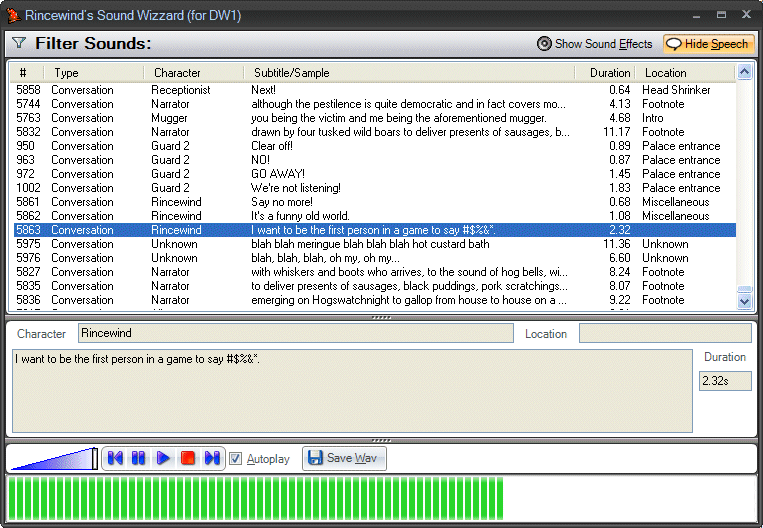Select row 5763 Mugger line
Viewport: 763px width, 528px height.
click(x=375, y=118)
